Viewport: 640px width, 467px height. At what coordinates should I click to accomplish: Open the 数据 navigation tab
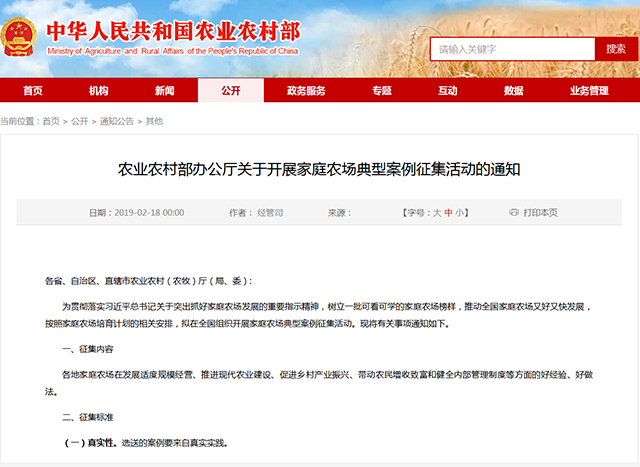513,90
